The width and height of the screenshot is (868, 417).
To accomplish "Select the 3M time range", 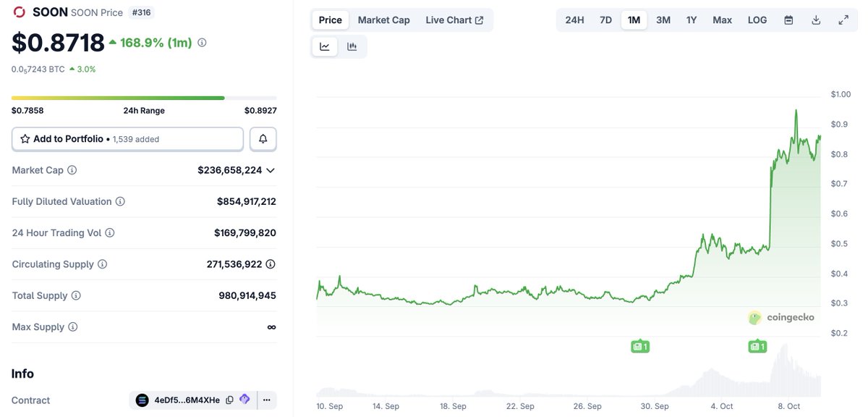I will pos(663,20).
